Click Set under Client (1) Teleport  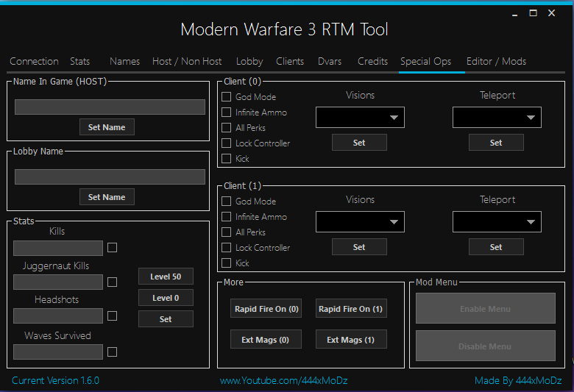point(496,246)
